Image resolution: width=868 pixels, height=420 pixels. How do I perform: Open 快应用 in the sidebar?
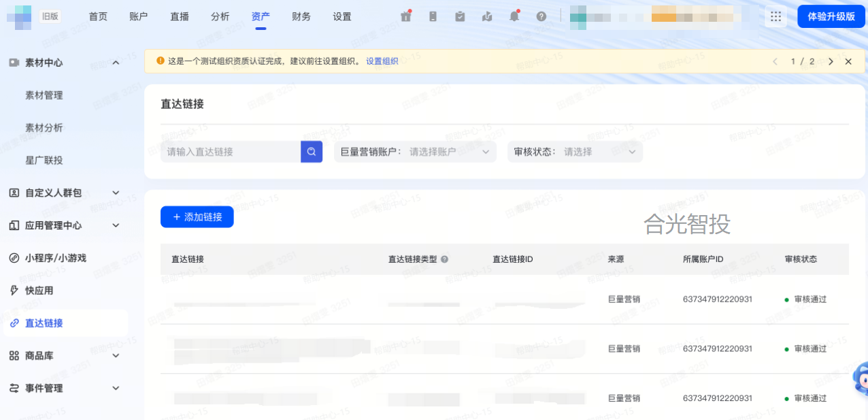point(39,291)
